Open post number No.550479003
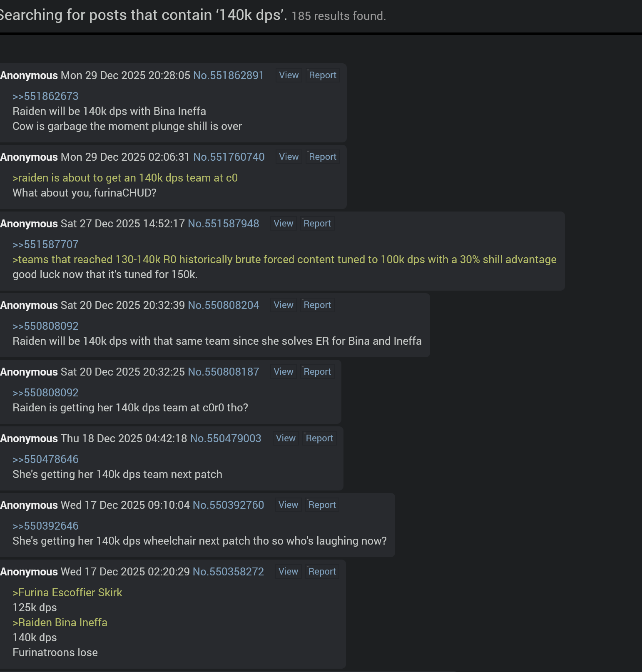 point(226,438)
